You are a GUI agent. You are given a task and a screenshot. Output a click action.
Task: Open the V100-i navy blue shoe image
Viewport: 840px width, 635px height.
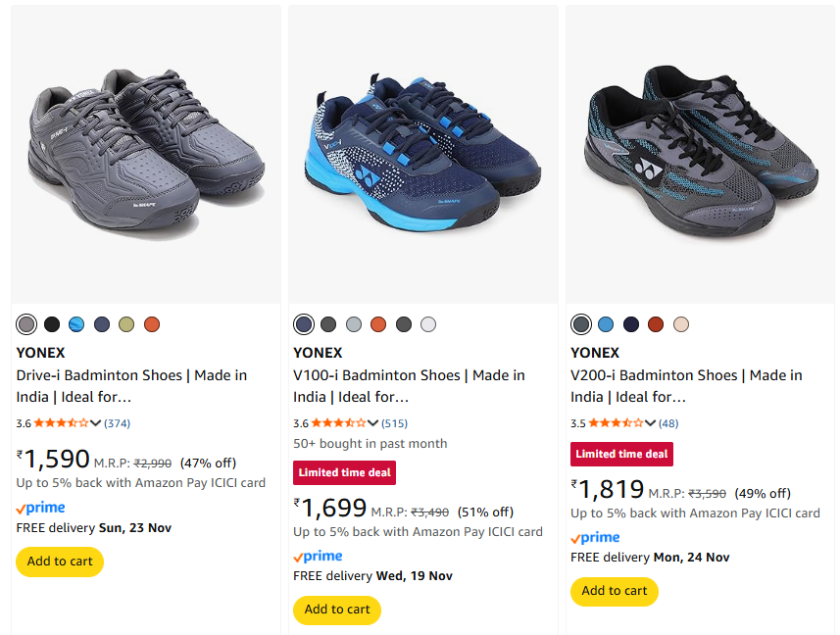point(422,155)
